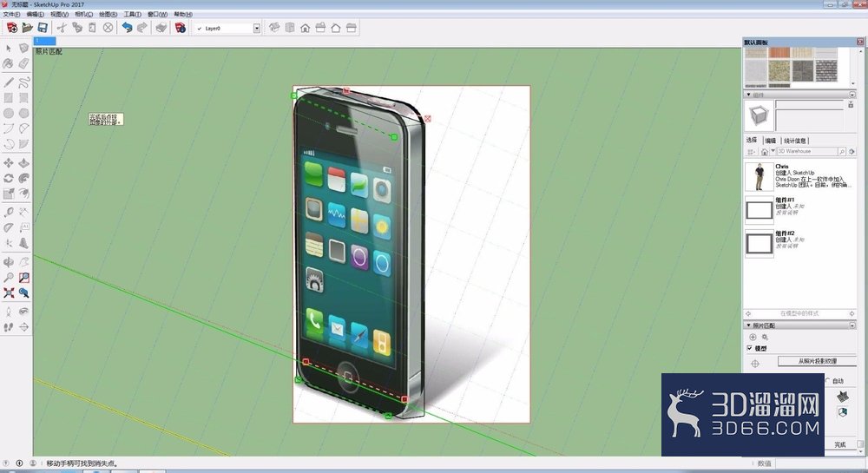Pick the Select arrow tool
Image resolution: width=868 pixels, height=473 pixels.
(x=9, y=49)
